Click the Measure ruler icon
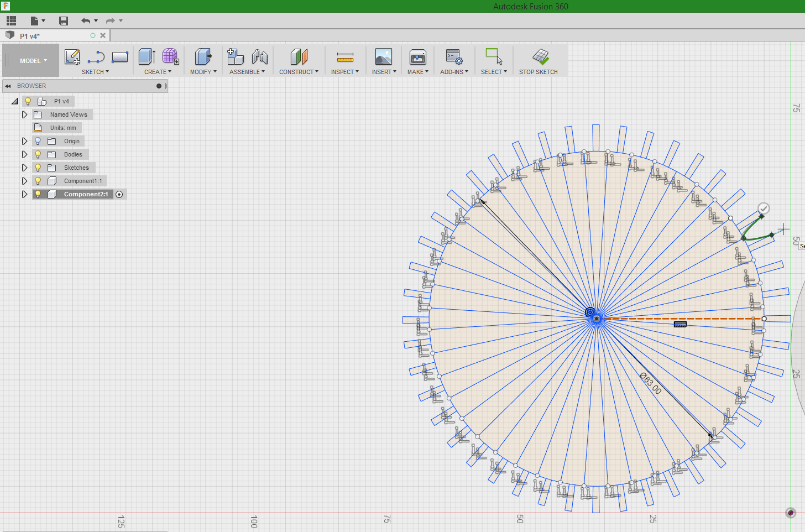805x532 pixels. click(x=345, y=57)
